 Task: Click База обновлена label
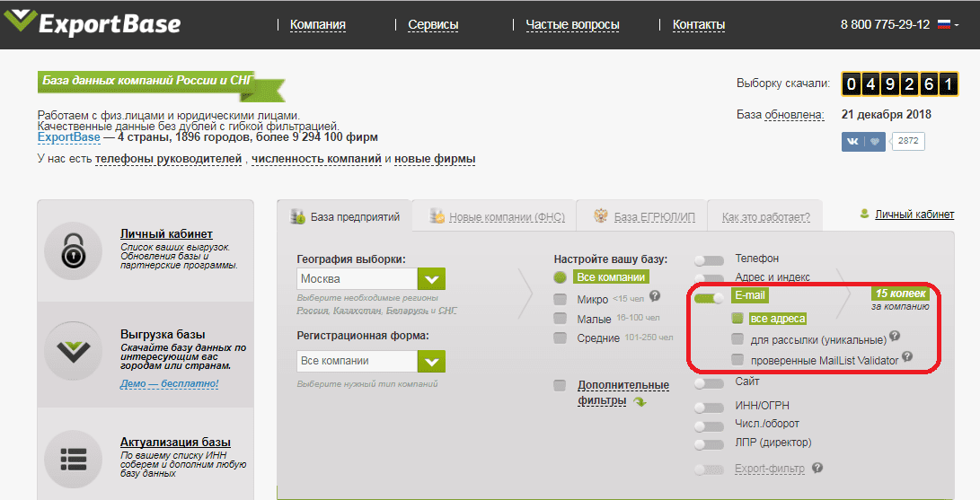tap(780, 115)
